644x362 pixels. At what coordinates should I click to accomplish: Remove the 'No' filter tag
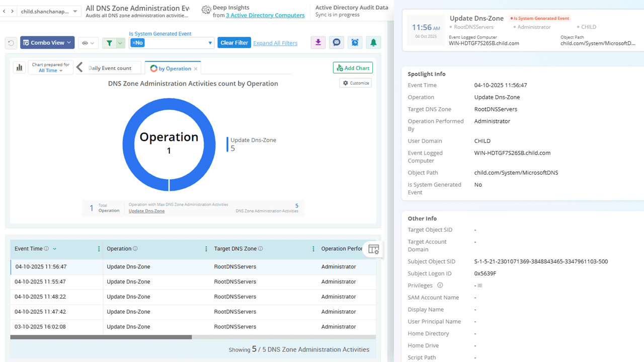click(134, 43)
